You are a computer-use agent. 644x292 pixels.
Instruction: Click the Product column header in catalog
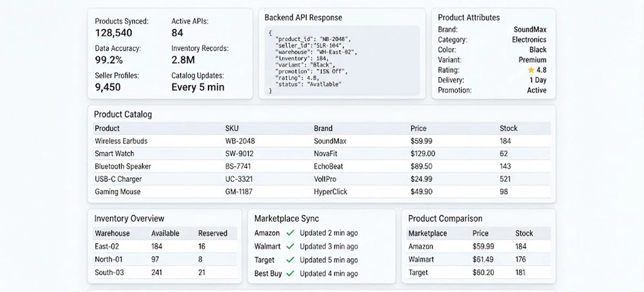pos(107,128)
